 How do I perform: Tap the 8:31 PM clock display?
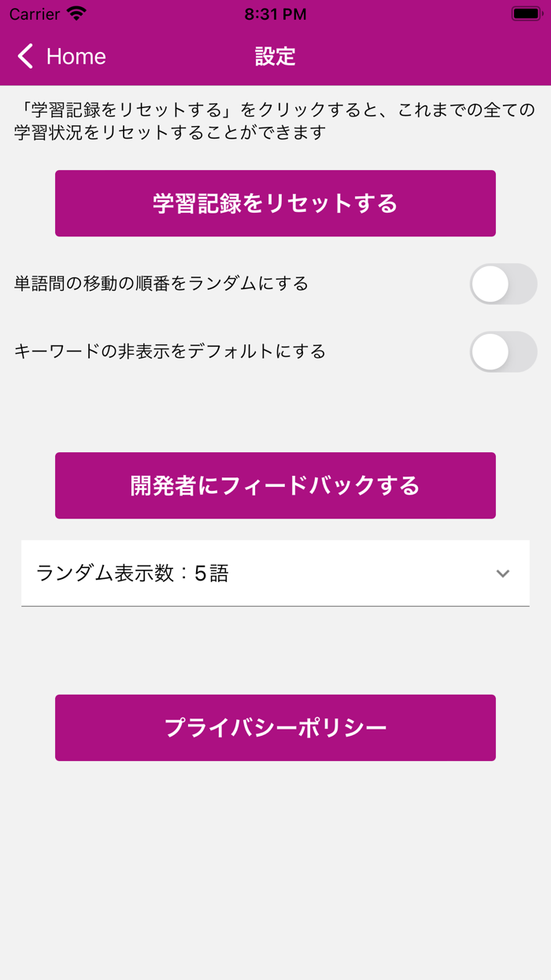pos(275,13)
